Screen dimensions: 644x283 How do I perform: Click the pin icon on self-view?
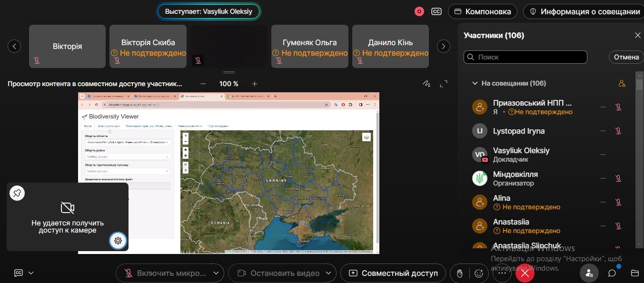(x=17, y=193)
